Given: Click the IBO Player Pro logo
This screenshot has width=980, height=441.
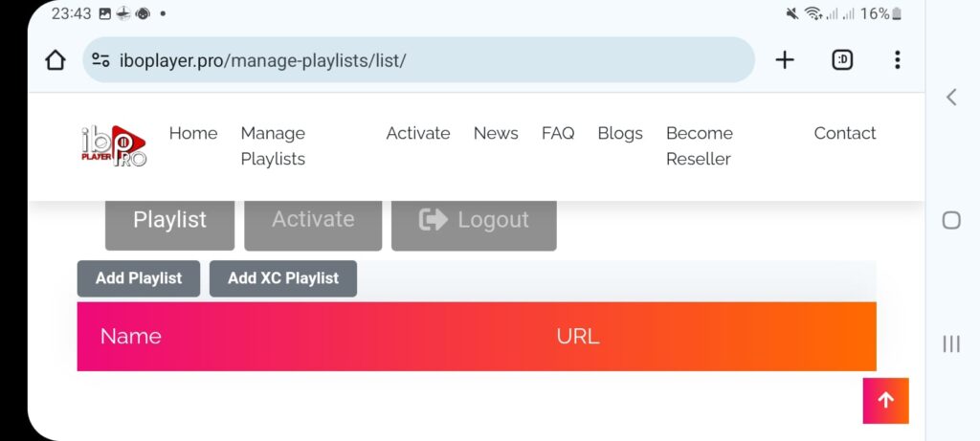Looking at the screenshot, I should point(114,146).
